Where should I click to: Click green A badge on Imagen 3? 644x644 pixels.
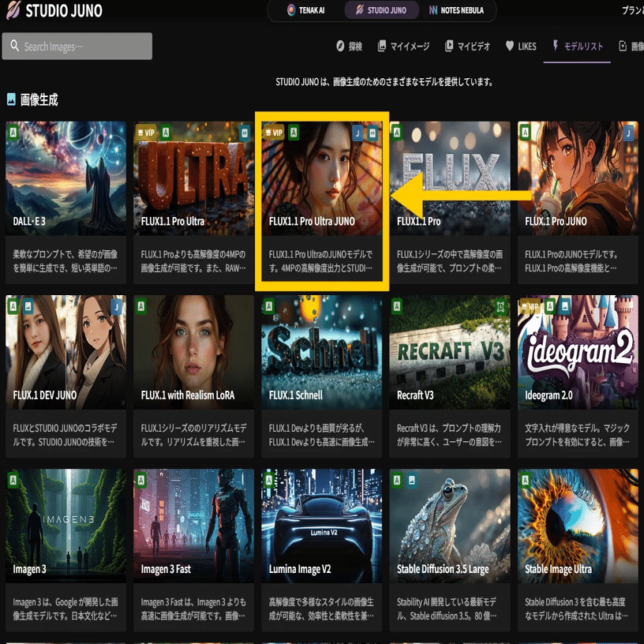13,480
